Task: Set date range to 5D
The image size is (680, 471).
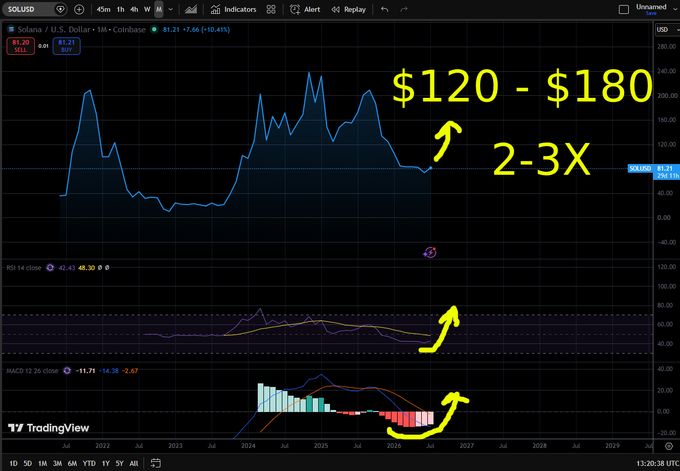Action: point(27,463)
